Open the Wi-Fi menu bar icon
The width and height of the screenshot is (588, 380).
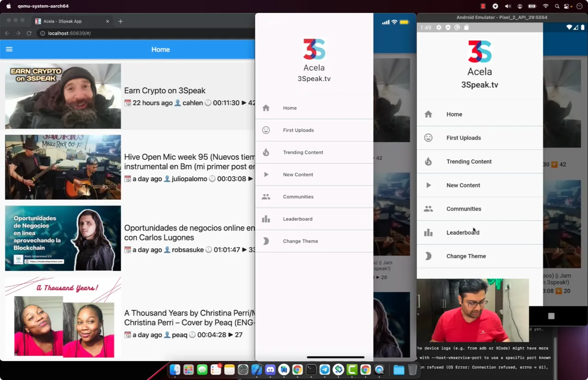point(545,6)
